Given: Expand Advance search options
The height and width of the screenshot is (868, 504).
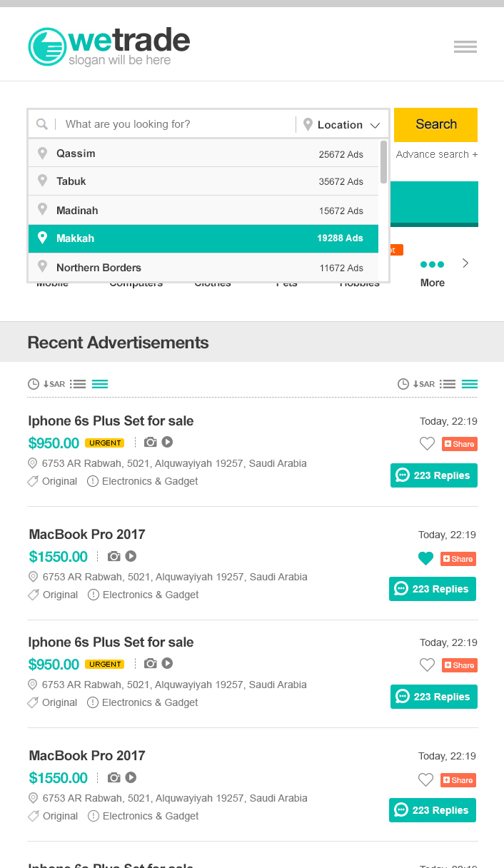Looking at the screenshot, I should click(436, 154).
